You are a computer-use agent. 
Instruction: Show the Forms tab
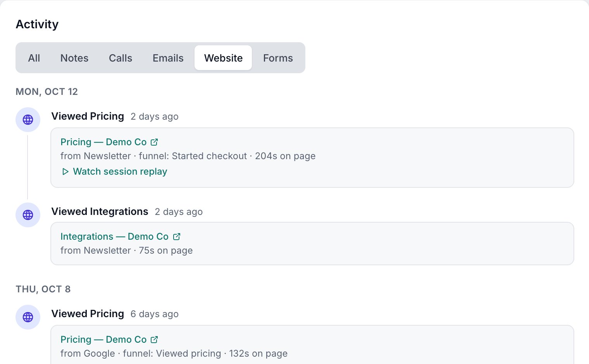(x=278, y=58)
